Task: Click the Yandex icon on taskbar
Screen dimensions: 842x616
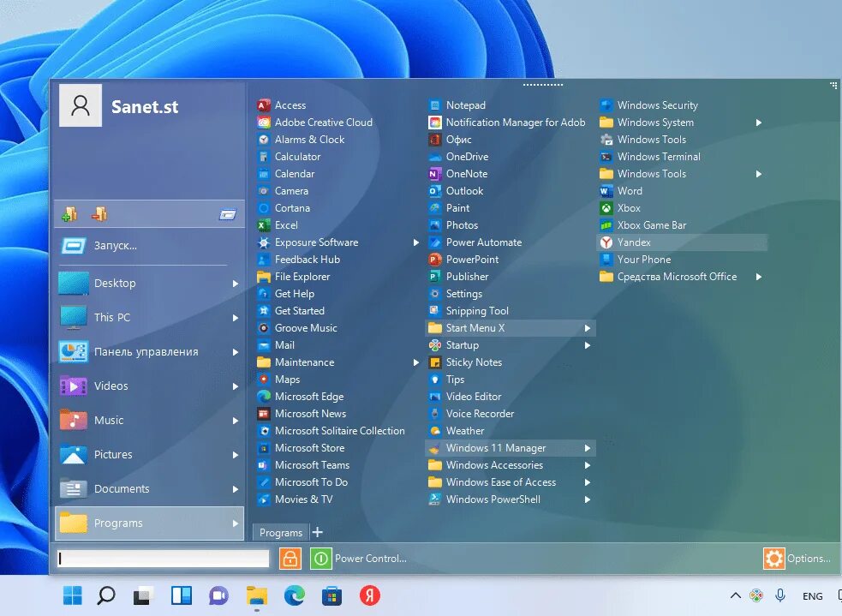Action: 369,595
